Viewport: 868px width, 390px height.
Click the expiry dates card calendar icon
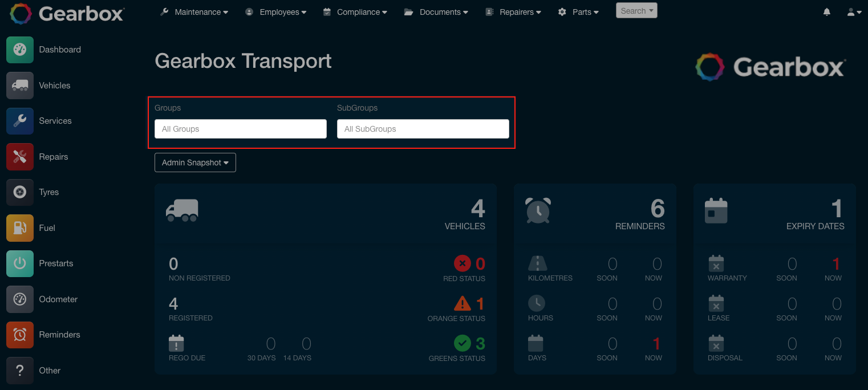click(x=716, y=210)
